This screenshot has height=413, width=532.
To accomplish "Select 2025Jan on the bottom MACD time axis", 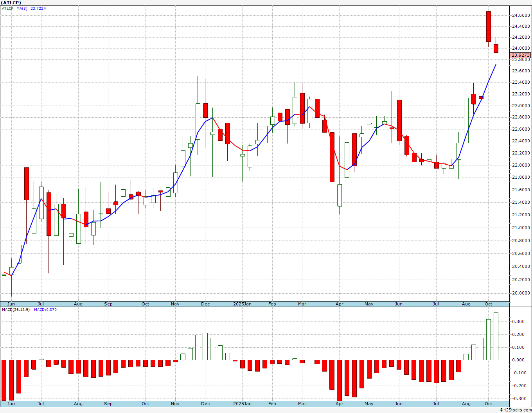I will [243, 404].
